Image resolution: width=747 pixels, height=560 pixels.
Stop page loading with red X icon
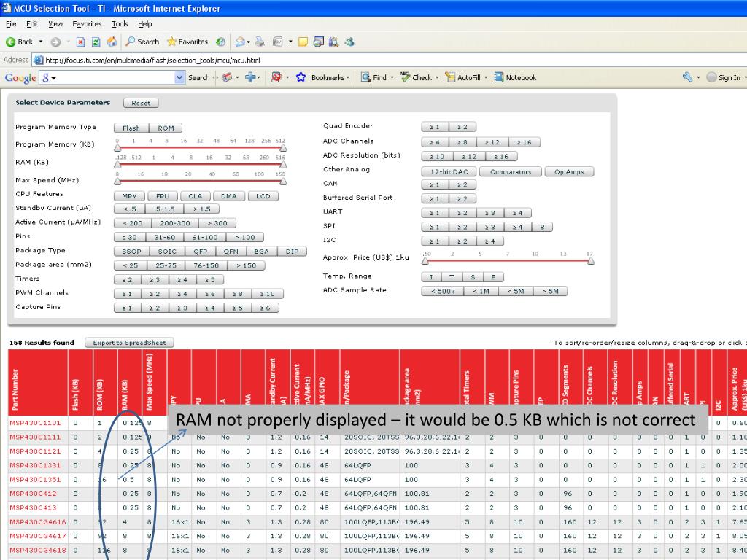(x=80, y=42)
